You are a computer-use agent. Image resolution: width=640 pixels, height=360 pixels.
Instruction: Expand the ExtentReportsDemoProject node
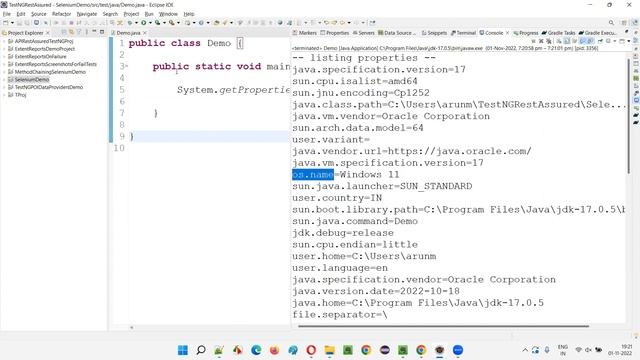pyautogui.click(x=4, y=49)
